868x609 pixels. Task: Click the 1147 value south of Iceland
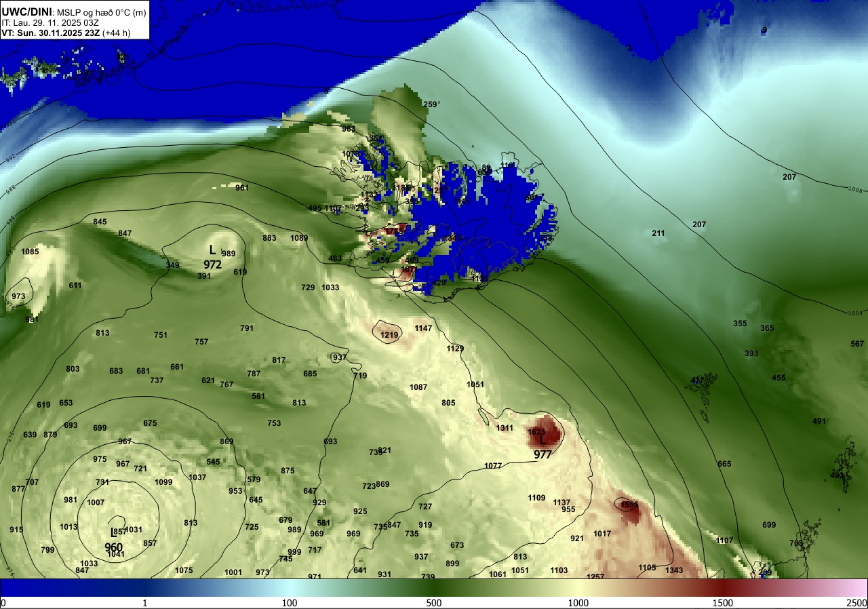point(423,328)
